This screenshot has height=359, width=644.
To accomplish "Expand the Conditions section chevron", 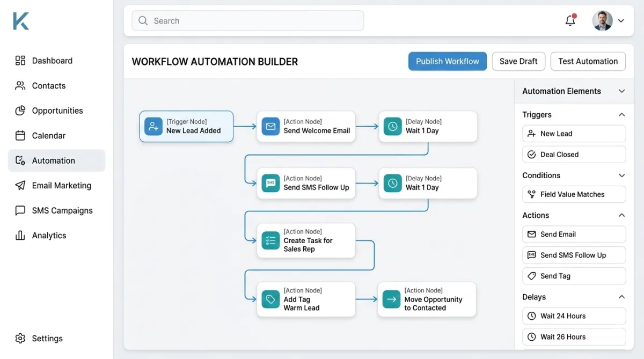I will pos(621,175).
